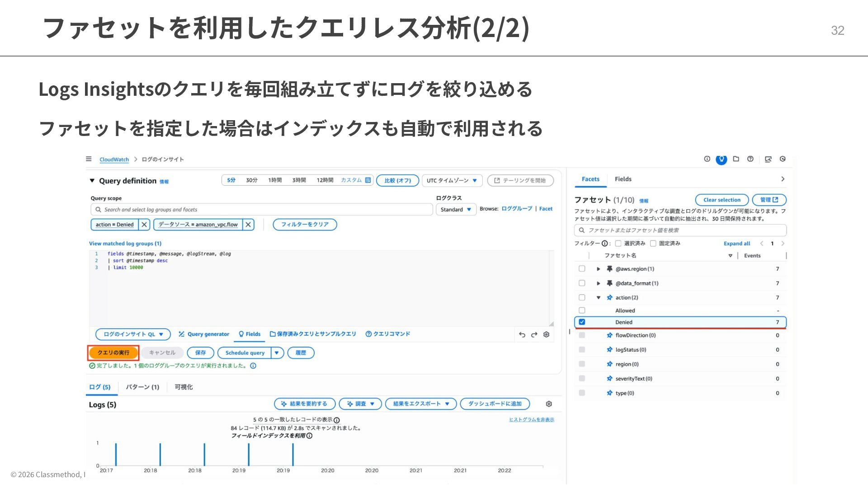The height and width of the screenshot is (488, 868).
Task: Expand the @aws.region facet row
Action: tap(598, 269)
